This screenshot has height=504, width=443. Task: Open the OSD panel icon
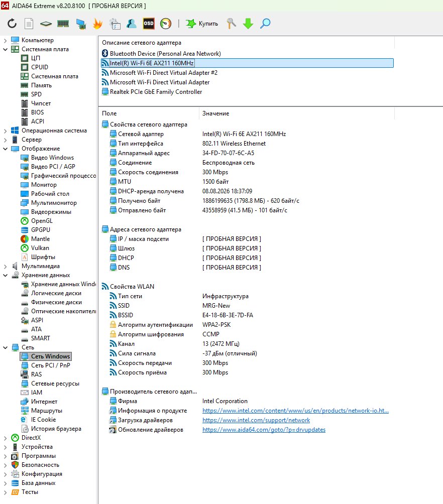coord(149,24)
